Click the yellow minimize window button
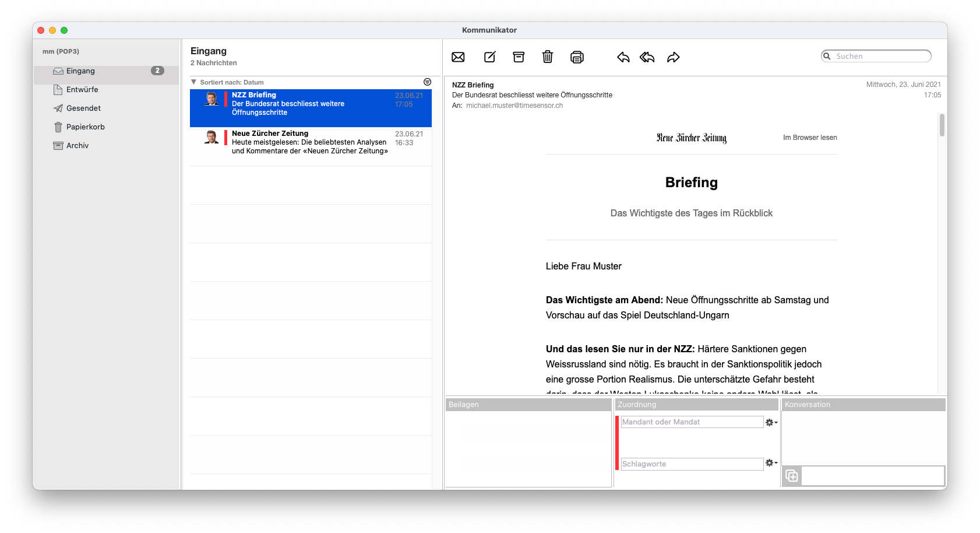The width and height of the screenshot is (980, 533). click(52, 30)
